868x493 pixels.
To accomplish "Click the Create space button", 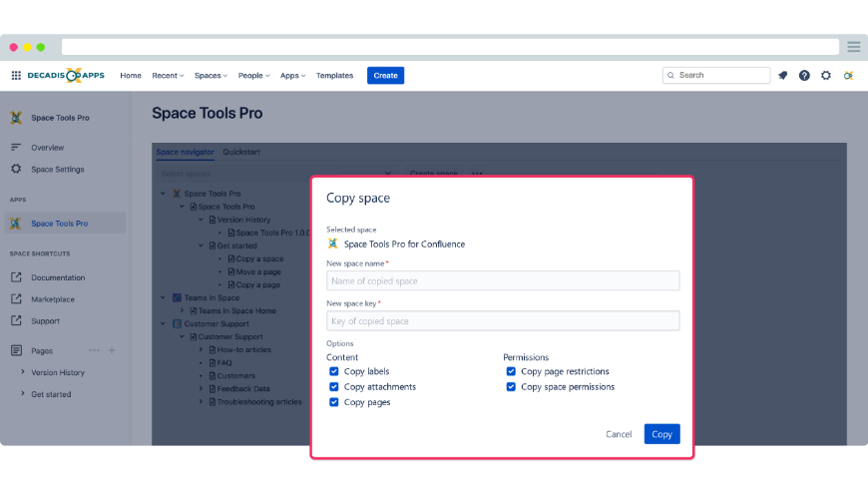I will (x=433, y=174).
